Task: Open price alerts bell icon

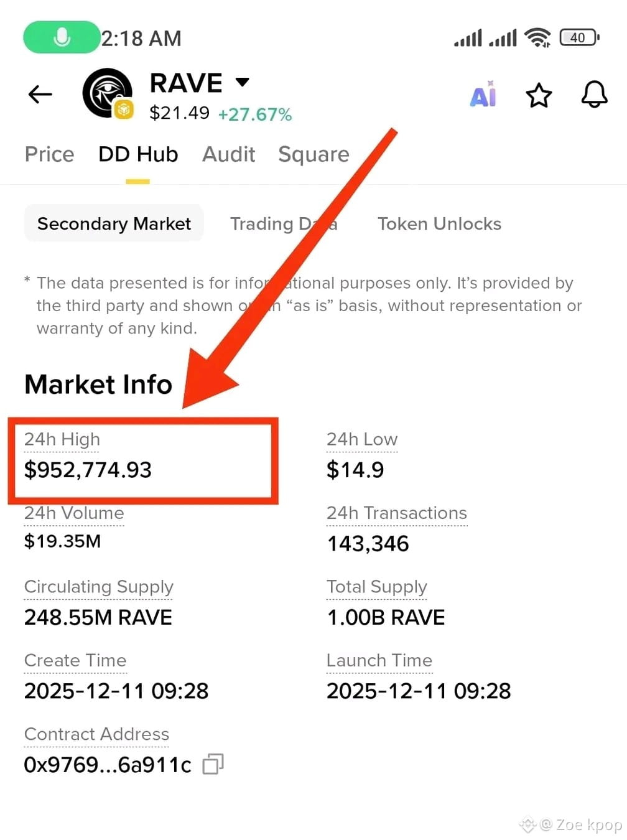Action: point(594,95)
